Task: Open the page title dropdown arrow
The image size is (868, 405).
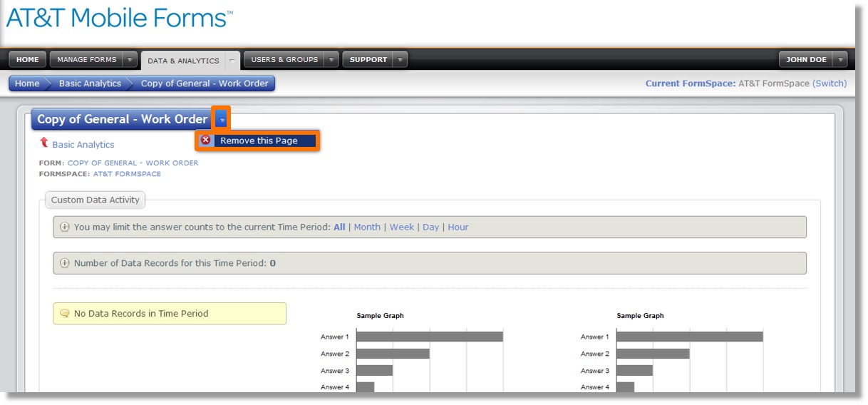Action: [222, 119]
